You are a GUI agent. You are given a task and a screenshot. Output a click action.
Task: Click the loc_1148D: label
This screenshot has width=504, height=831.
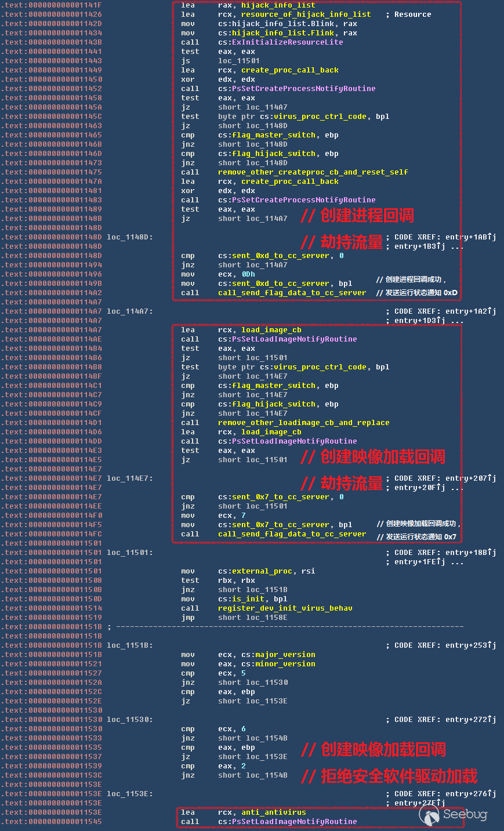coord(130,237)
